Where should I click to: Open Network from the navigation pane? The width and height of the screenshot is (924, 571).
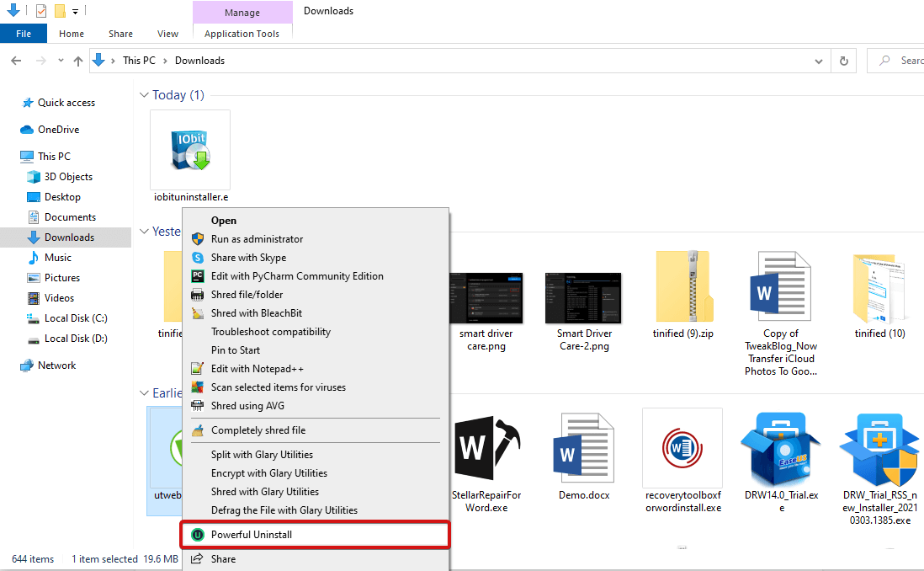click(x=58, y=365)
